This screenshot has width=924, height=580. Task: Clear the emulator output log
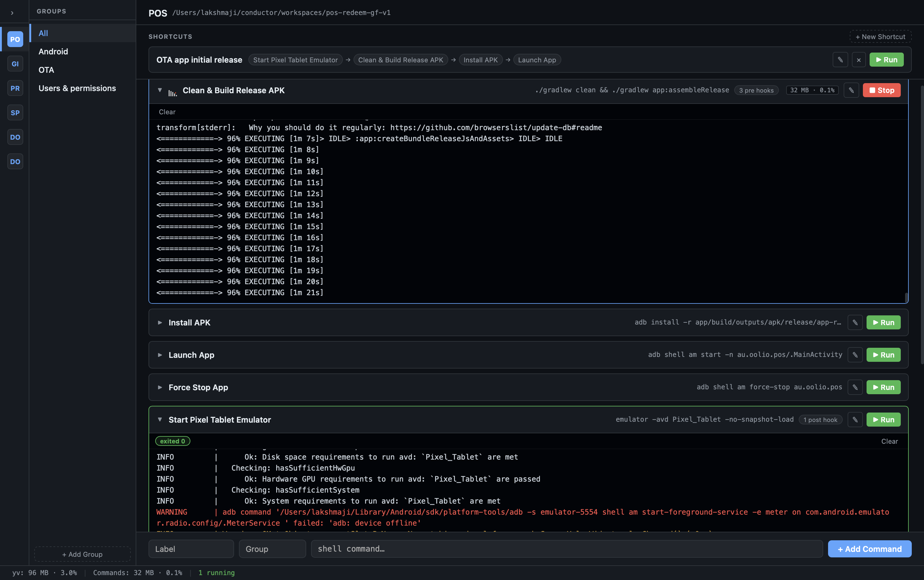pos(889,441)
